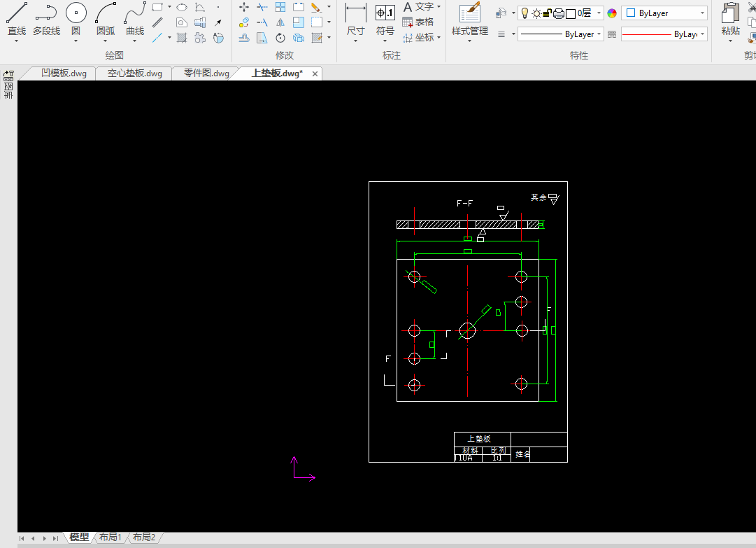Image resolution: width=756 pixels, height=548 pixels.
Task: Switch to the 布局1 layout tab
Action: 110,537
